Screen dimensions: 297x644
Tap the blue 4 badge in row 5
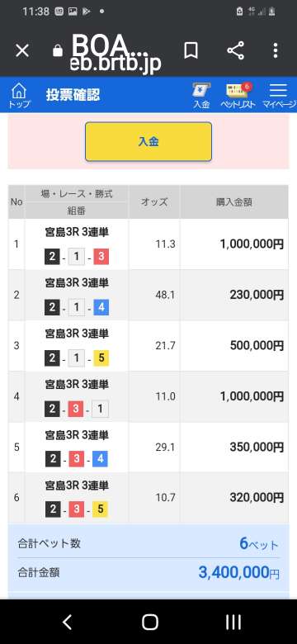[x=101, y=460]
